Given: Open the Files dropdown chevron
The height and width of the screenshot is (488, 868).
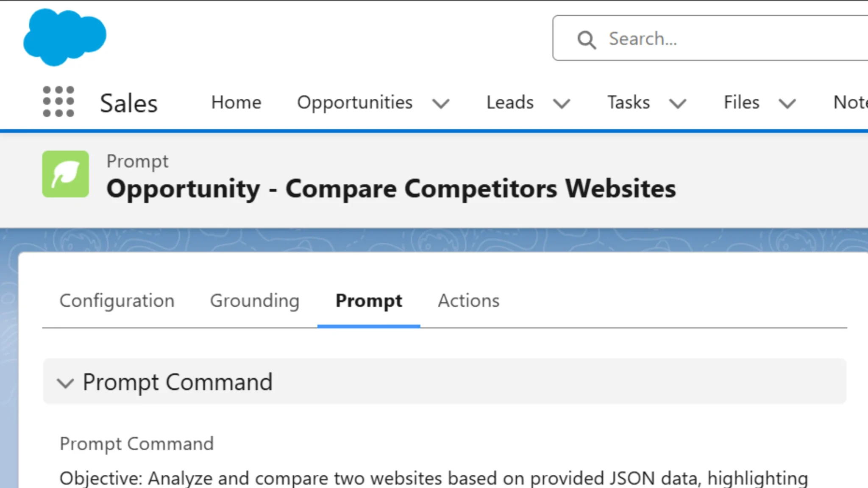Looking at the screenshot, I should click(x=787, y=103).
